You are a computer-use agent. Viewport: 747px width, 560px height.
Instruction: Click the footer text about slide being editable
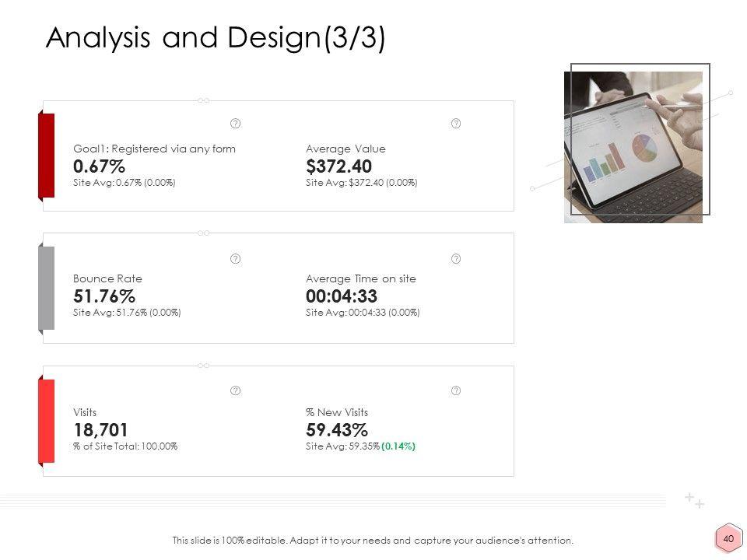tap(373, 540)
